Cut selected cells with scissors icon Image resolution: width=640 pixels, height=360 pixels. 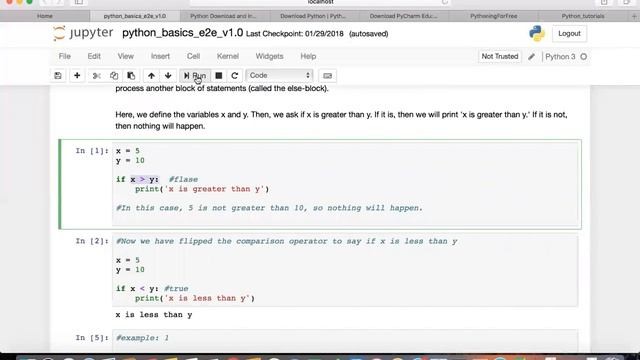pyautogui.click(x=97, y=76)
